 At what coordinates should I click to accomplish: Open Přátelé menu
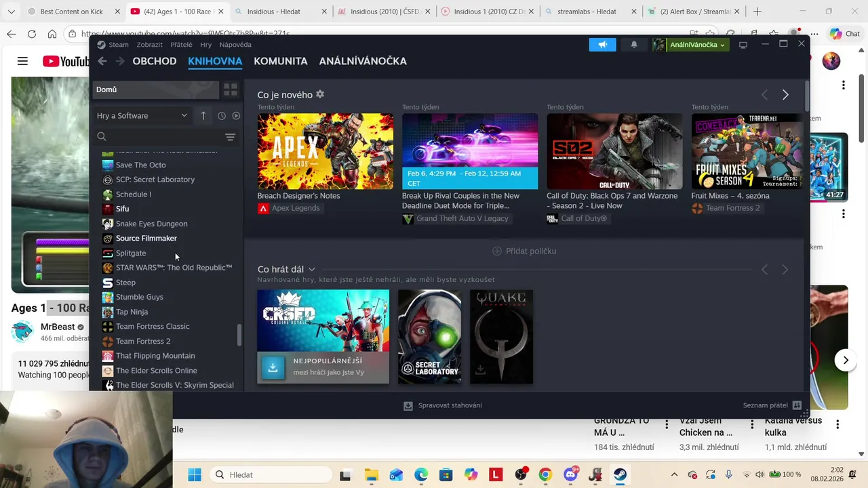(181, 45)
